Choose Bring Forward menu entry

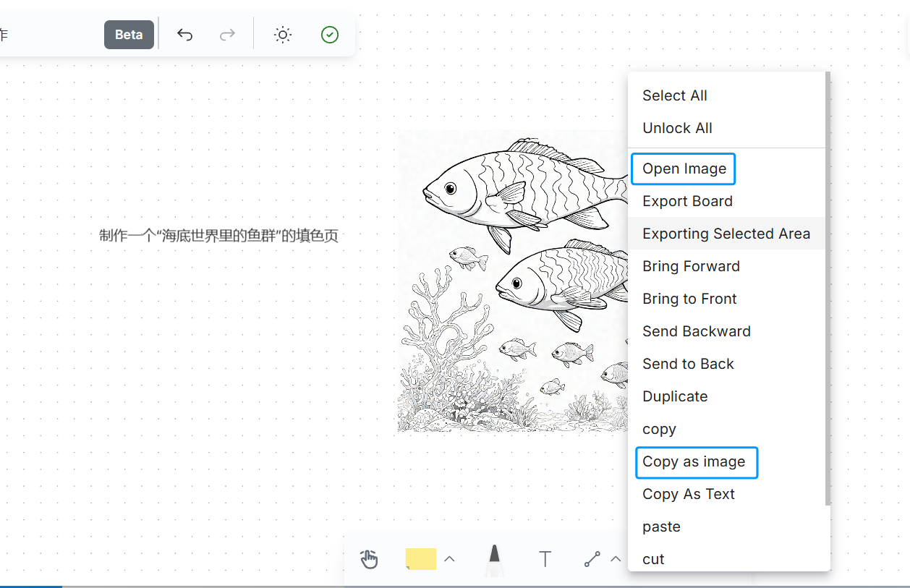[x=726, y=266]
